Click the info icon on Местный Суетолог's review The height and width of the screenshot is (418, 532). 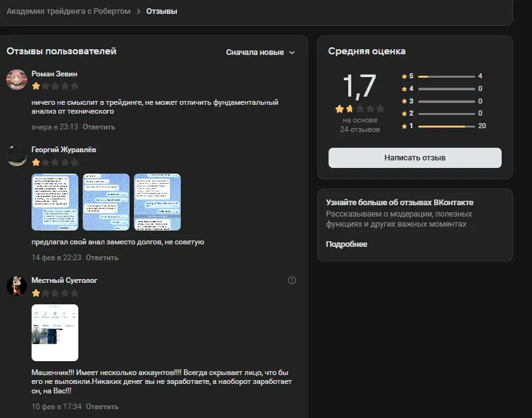pos(292,280)
